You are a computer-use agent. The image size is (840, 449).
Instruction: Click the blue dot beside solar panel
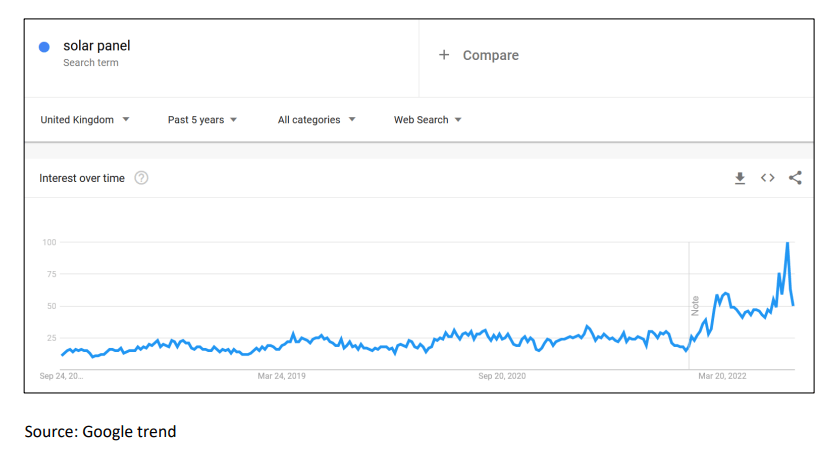pyautogui.click(x=45, y=47)
